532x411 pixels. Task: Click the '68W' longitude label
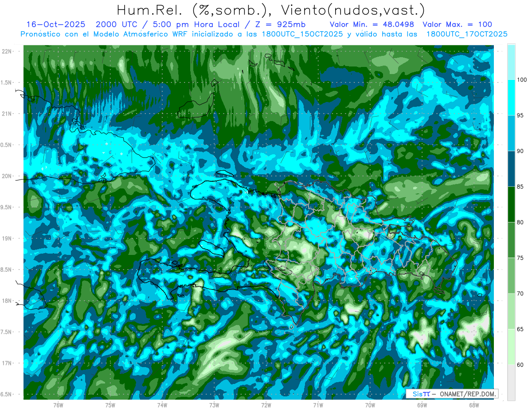[474, 405]
